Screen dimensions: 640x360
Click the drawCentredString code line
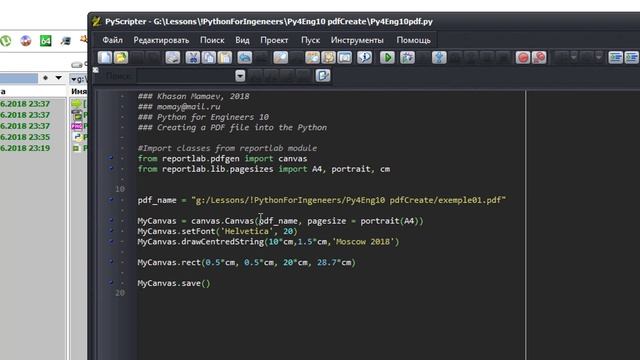268,242
